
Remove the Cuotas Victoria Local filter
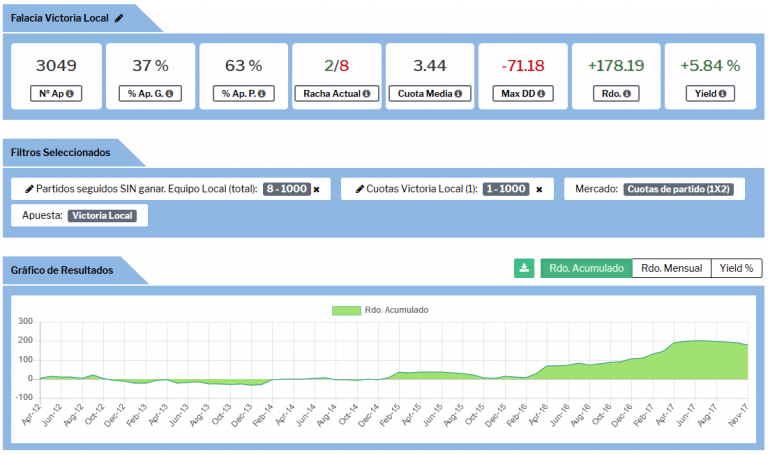539,189
